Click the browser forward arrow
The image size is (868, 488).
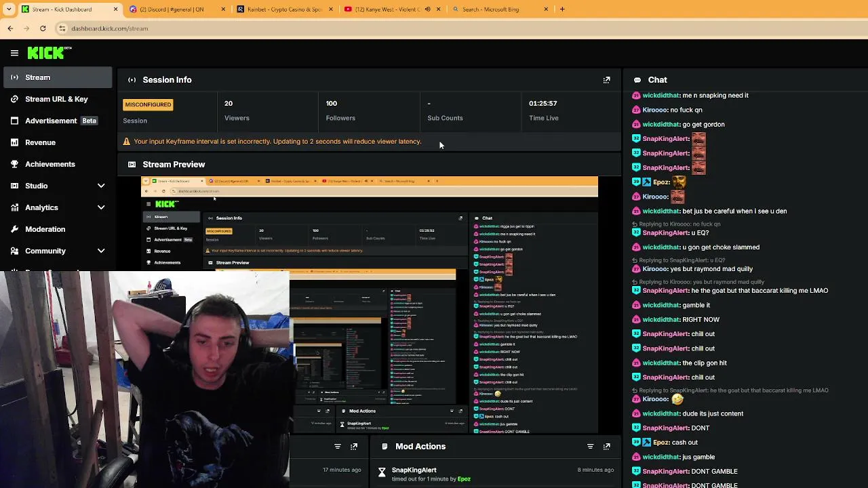(26, 28)
